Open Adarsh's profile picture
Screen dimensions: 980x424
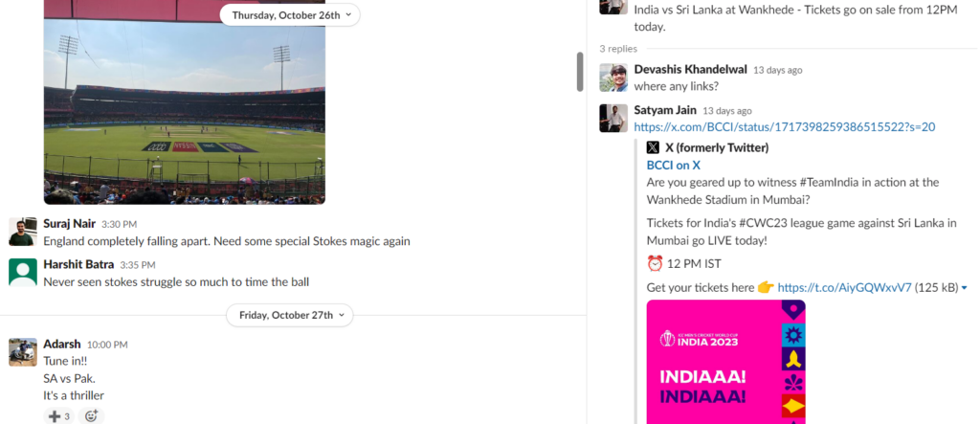click(23, 352)
